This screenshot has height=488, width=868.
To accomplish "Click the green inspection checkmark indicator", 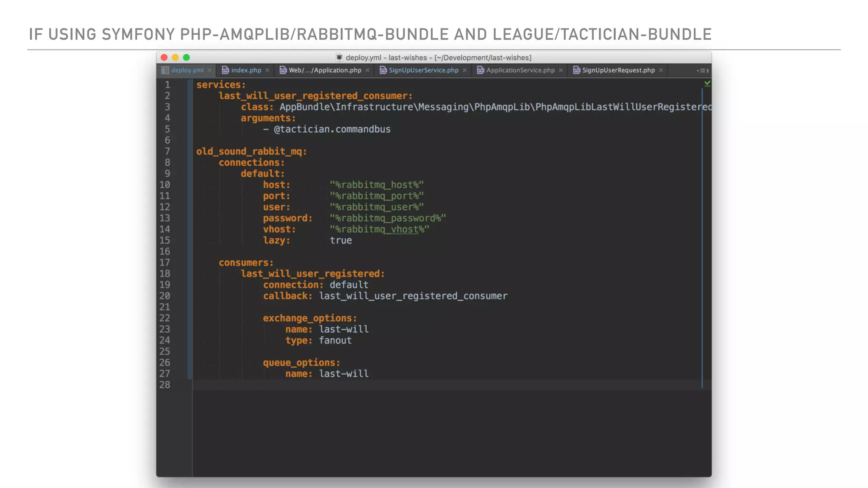I will point(707,84).
